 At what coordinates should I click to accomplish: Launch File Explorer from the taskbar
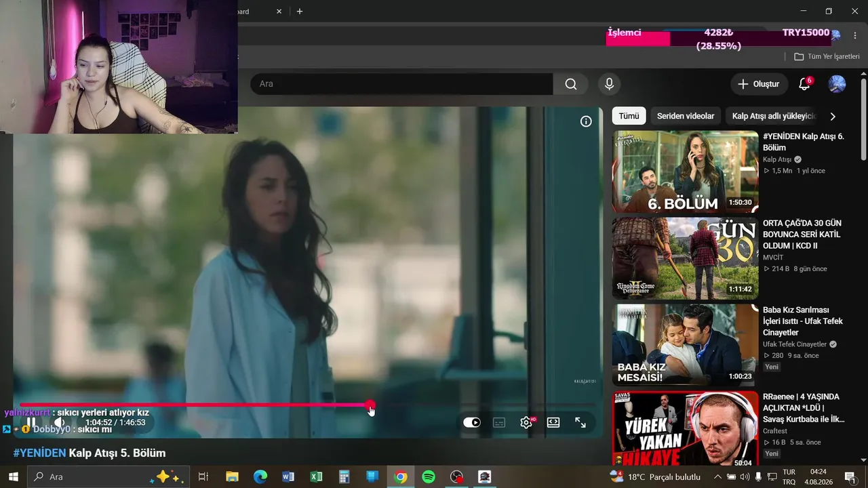[x=232, y=476]
